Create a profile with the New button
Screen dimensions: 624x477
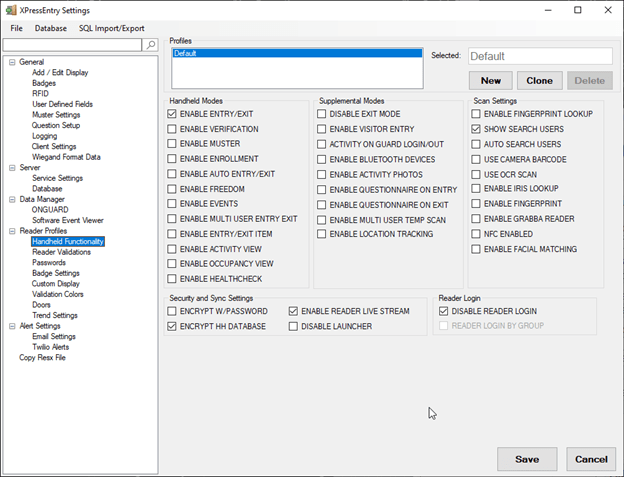[x=490, y=80]
